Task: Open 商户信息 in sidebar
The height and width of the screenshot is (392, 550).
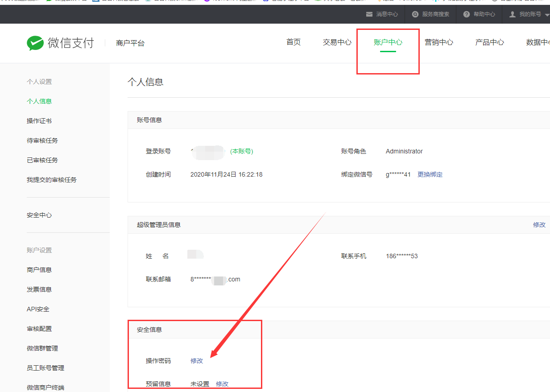Action: (39, 270)
